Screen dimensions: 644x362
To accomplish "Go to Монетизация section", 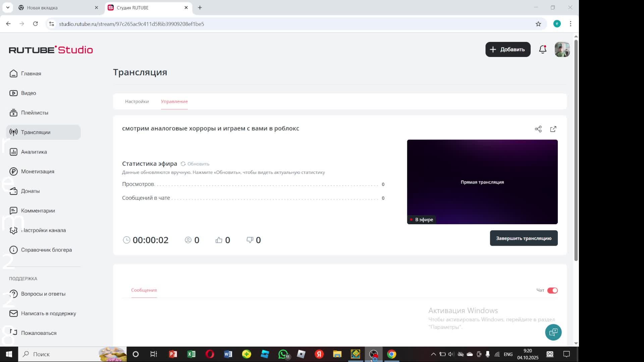I will click(x=38, y=171).
